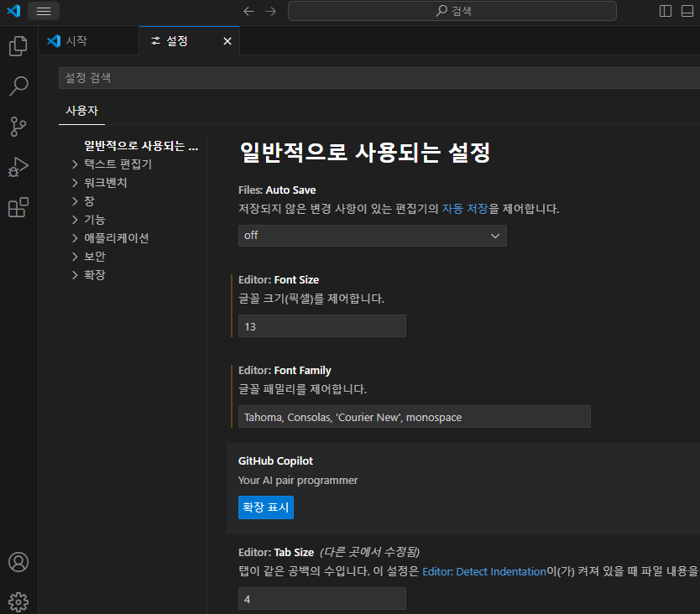The width and height of the screenshot is (700, 614).
Task: Click the VS Code logo on 시작 tab
Action: click(x=53, y=40)
